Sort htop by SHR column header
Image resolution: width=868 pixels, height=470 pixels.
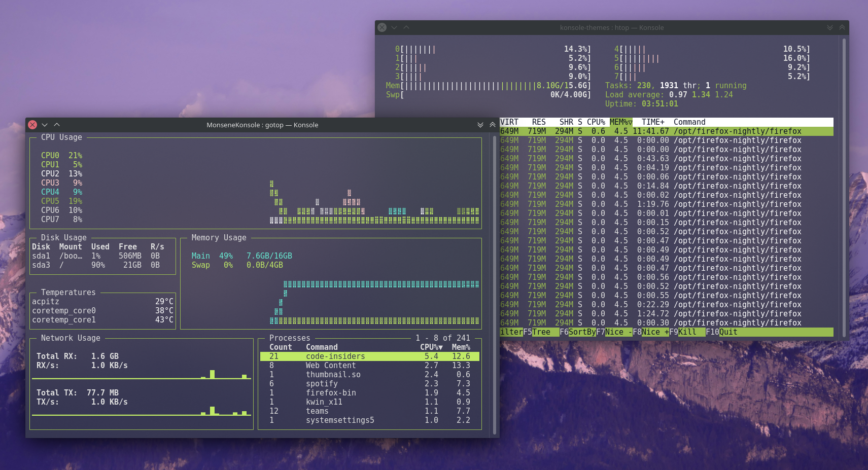pyautogui.click(x=566, y=122)
